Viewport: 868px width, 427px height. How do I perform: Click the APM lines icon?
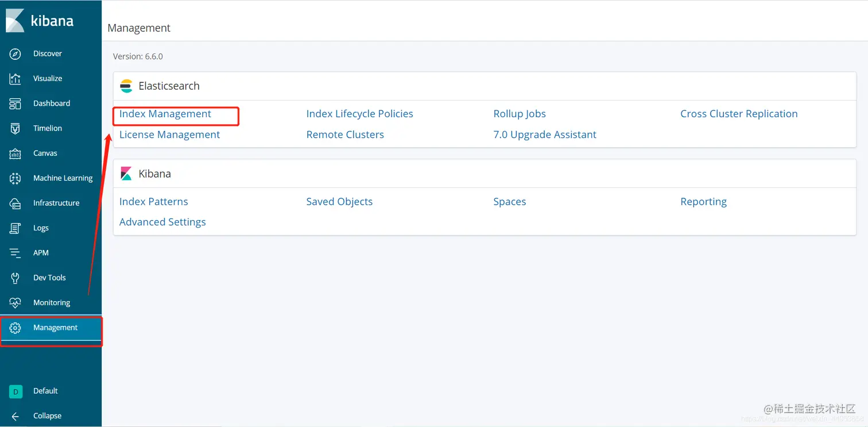coord(15,253)
